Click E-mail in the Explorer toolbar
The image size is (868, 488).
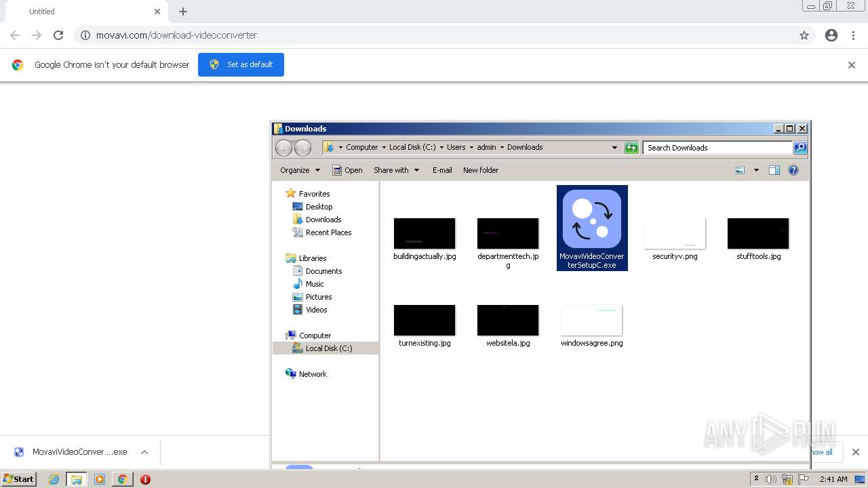442,170
